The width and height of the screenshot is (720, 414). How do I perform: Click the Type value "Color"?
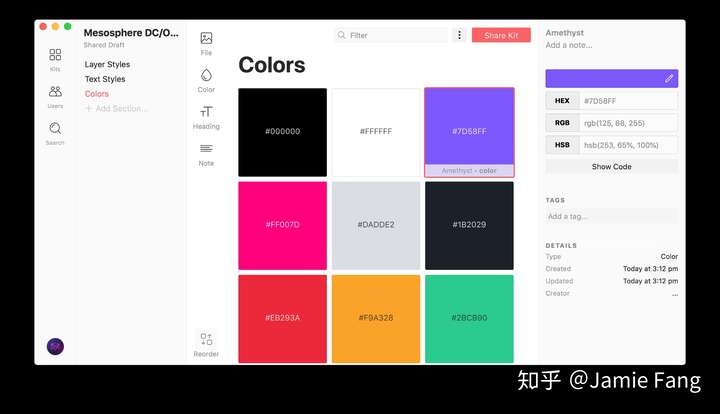pos(669,257)
